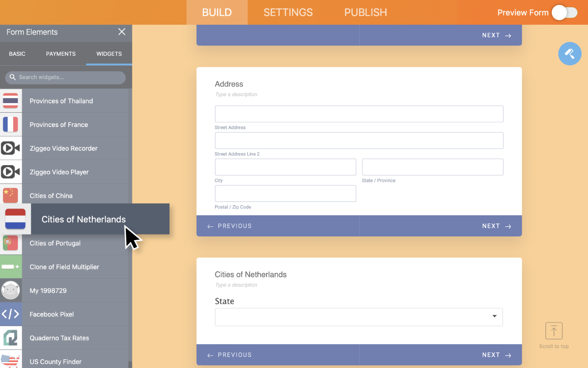Image resolution: width=588 pixels, height=368 pixels.
Task: Toggle the Preview Form switch
Action: click(564, 12)
